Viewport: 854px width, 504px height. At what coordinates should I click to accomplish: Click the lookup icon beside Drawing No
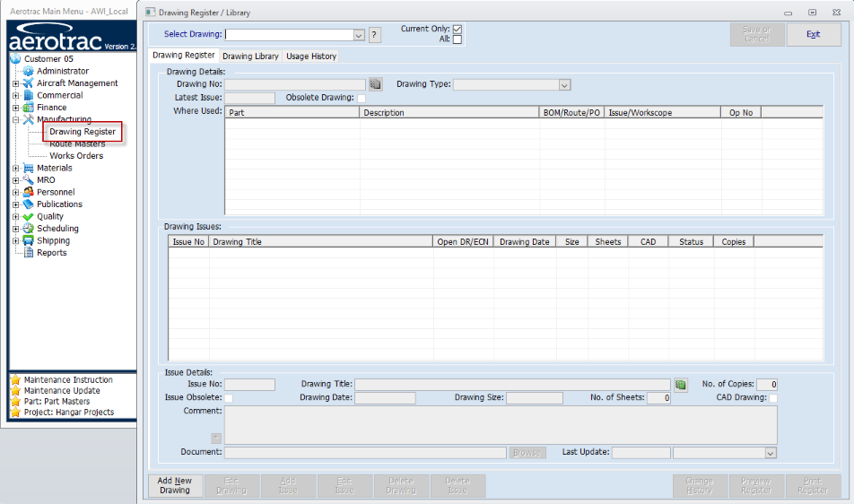pyautogui.click(x=375, y=84)
